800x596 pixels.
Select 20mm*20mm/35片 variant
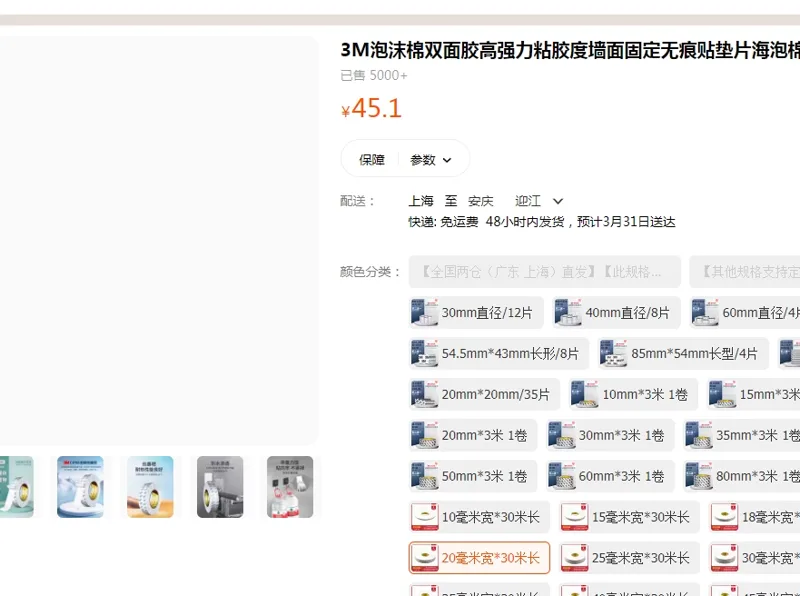pyautogui.click(x=484, y=394)
